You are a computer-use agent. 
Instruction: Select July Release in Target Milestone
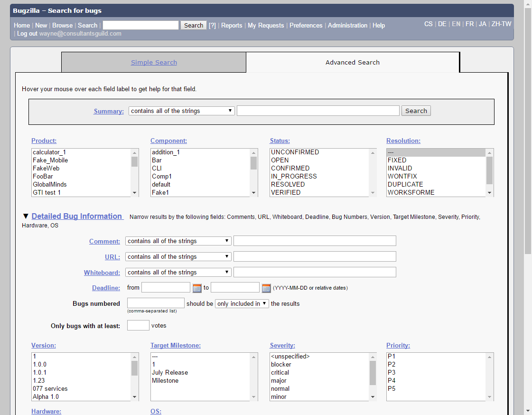point(170,373)
